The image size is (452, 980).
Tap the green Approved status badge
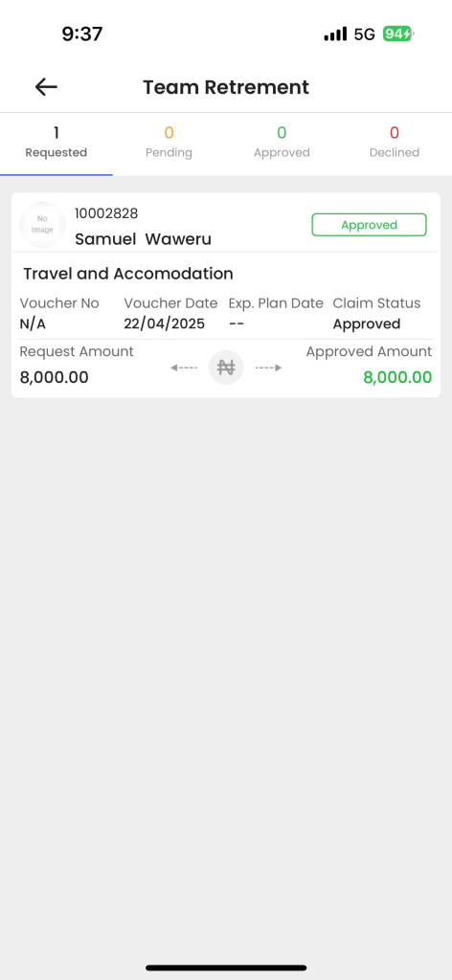coord(369,225)
